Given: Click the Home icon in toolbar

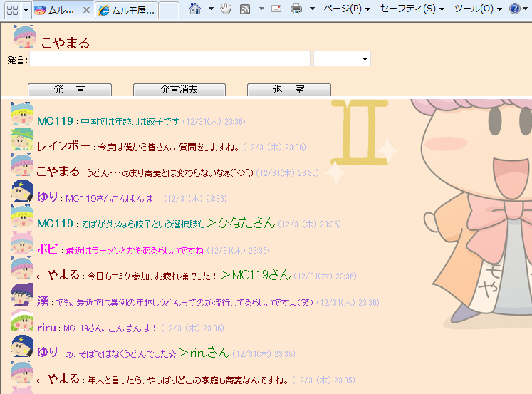Looking at the screenshot, I should [x=196, y=9].
